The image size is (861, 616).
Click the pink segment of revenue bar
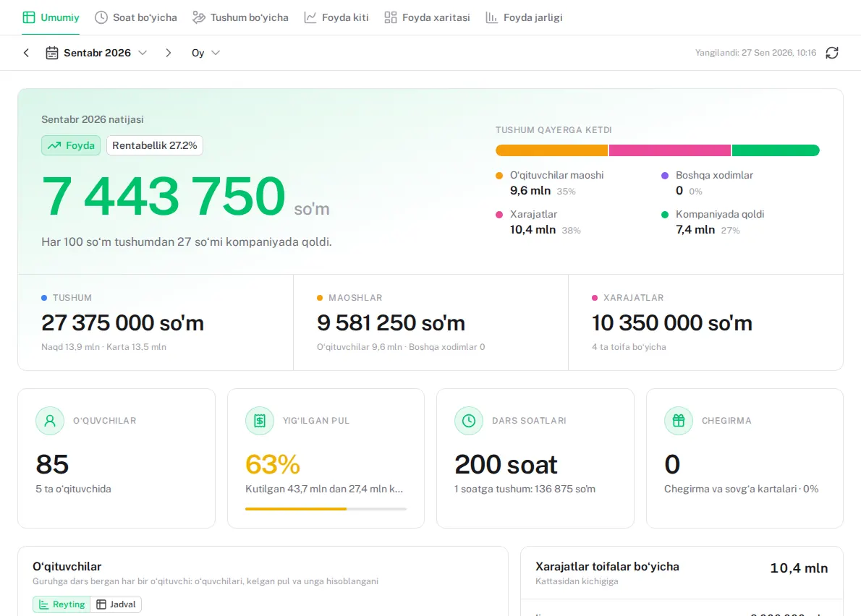click(x=670, y=150)
